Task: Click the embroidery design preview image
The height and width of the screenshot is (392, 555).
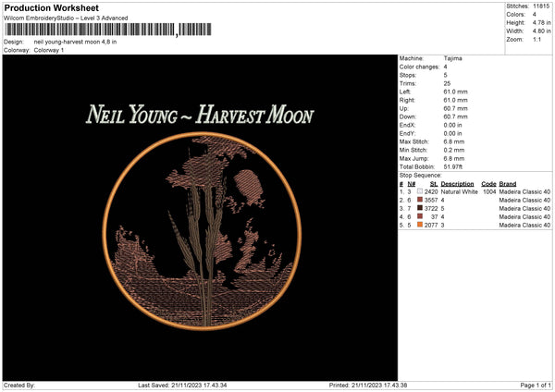Action: 200,218
